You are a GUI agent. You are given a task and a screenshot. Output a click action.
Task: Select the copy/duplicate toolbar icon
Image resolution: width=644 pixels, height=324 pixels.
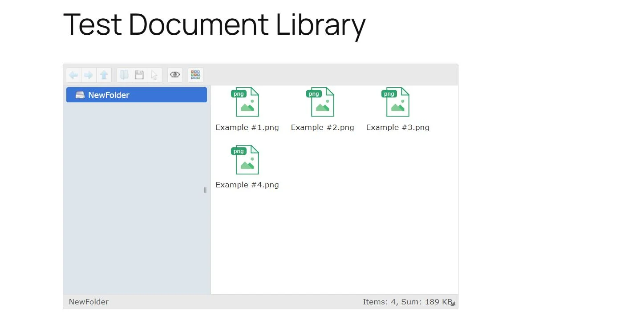click(x=124, y=75)
